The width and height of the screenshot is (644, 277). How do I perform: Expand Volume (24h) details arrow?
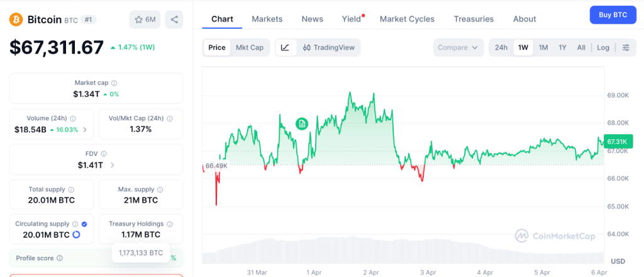pyautogui.click(x=85, y=130)
